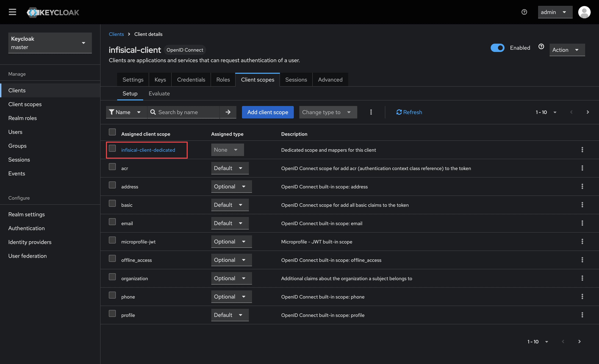
Task: Open the Action dropdown
Action: [x=567, y=50]
